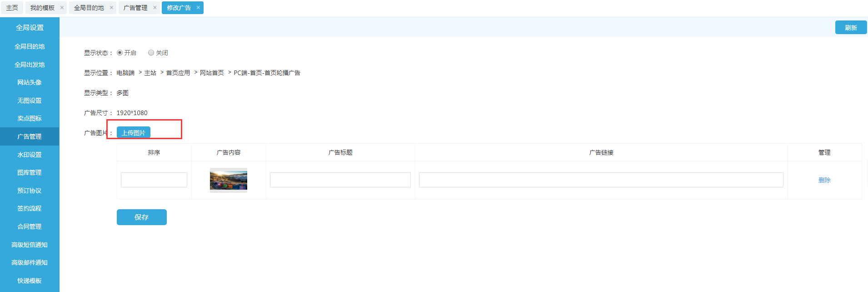The height and width of the screenshot is (292, 868).
Task: Select the 关闭 radio button
Action: point(151,53)
